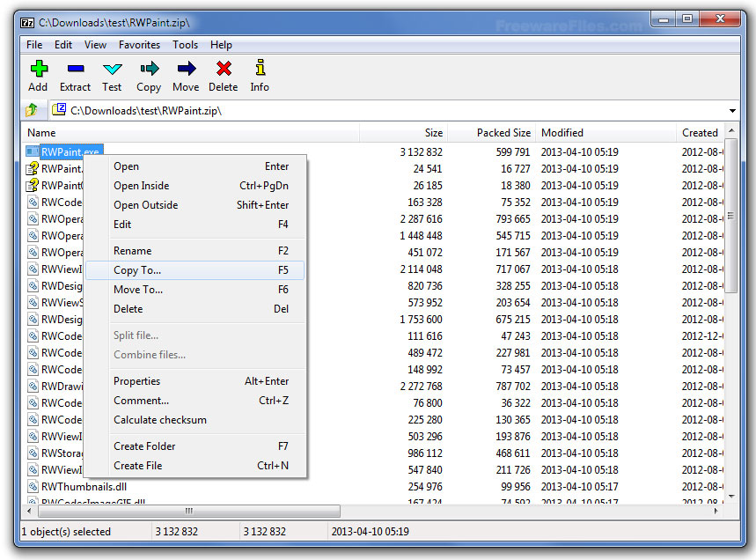Click the Copy toolbar icon
This screenshot has width=756, height=560.
pyautogui.click(x=149, y=69)
